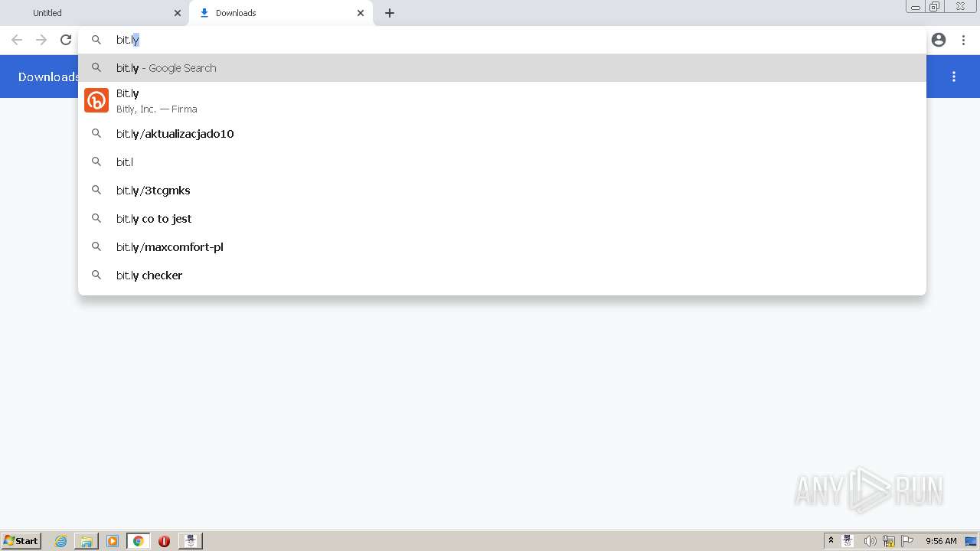Click the Bitly orange logo icon

pos(96,100)
